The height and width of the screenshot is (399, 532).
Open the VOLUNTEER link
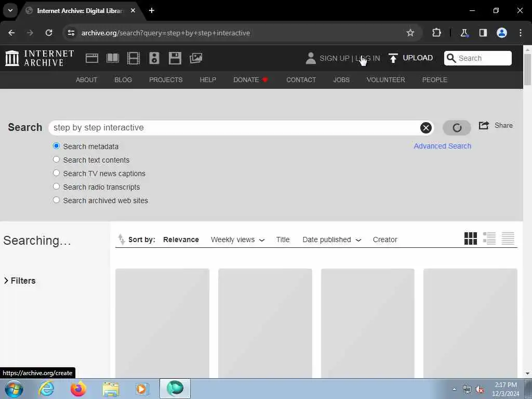click(x=386, y=79)
